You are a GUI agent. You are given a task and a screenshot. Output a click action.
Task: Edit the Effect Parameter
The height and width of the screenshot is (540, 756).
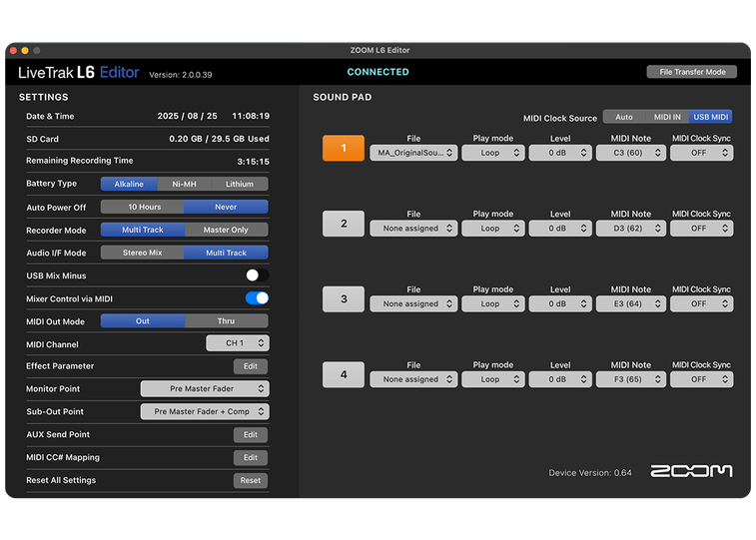click(x=250, y=366)
